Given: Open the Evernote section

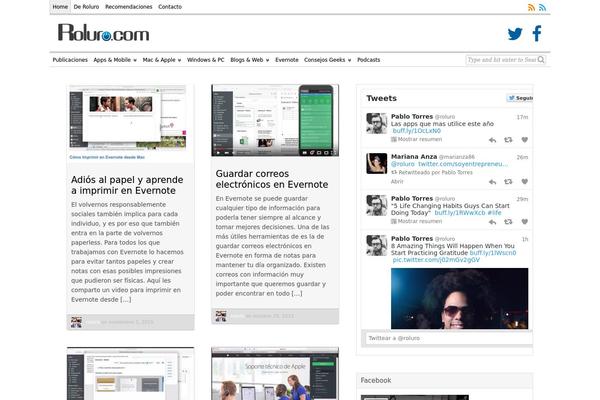Looking at the screenshot, I should [287, 60].
